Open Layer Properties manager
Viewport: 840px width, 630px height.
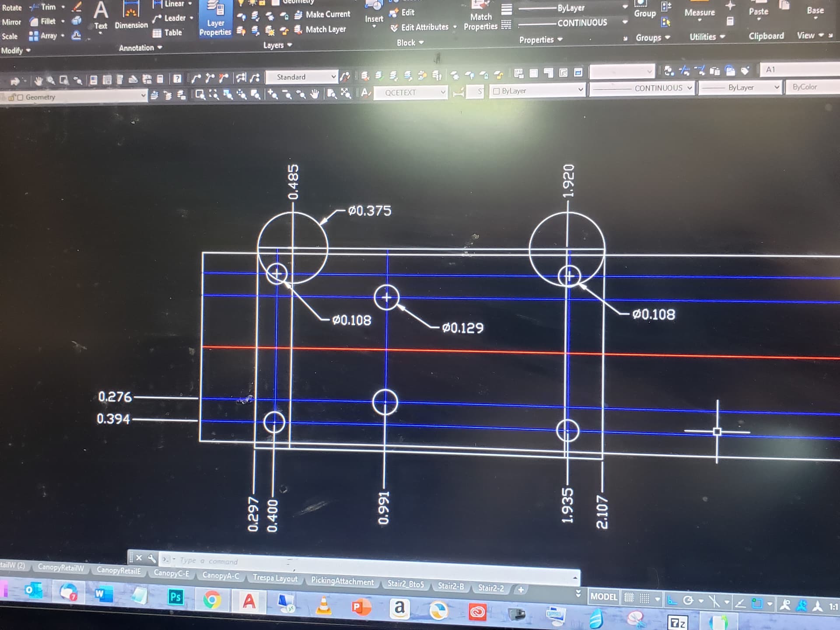215,19
